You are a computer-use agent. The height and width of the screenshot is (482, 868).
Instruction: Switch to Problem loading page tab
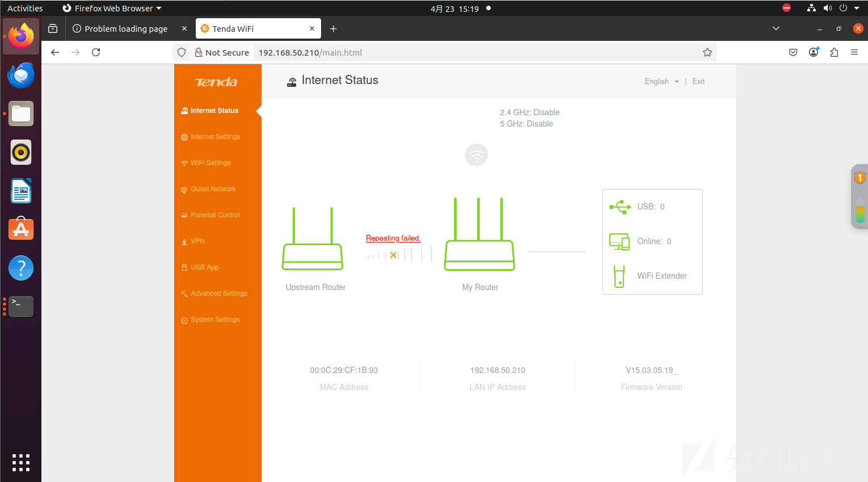coord(126,28)
